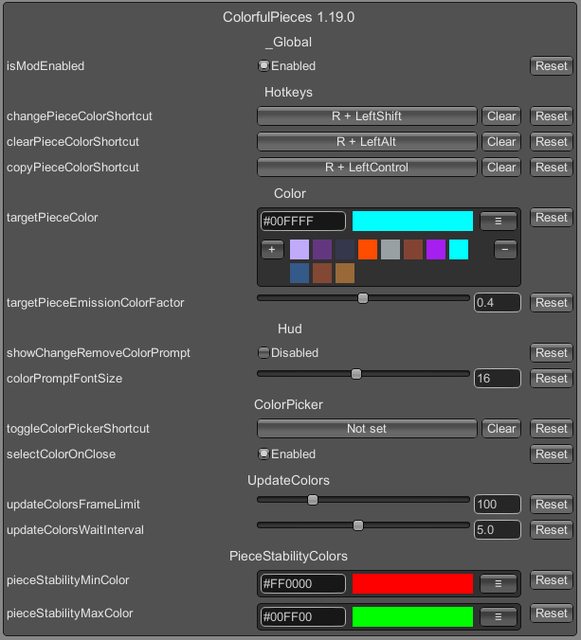The width and height of the screenshot is (581, 640).
Task: Select orange palette swatch
Action: (x=367, y=249)
